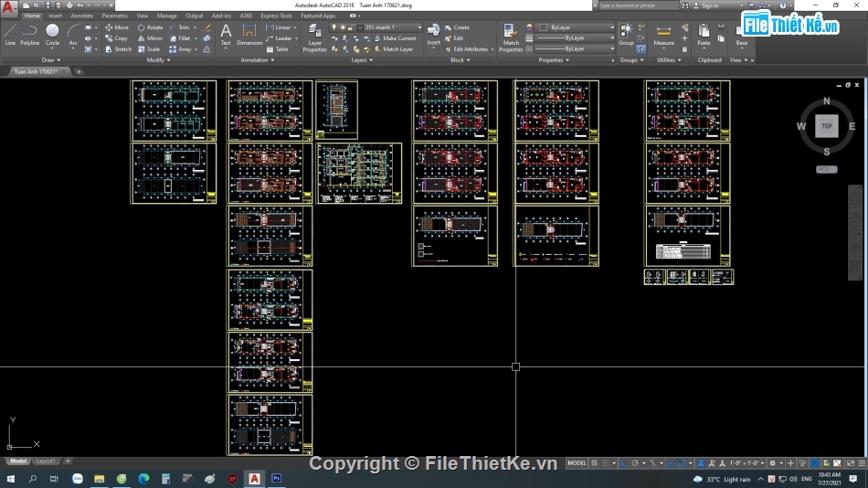Expand the Annotation panel

pyautogui.click(x=258, y=59)
